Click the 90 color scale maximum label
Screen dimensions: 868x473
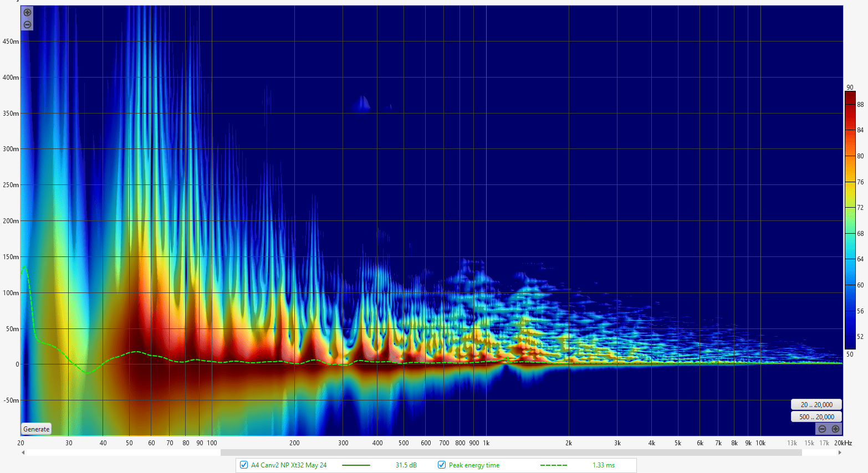[x=850, y=88]
